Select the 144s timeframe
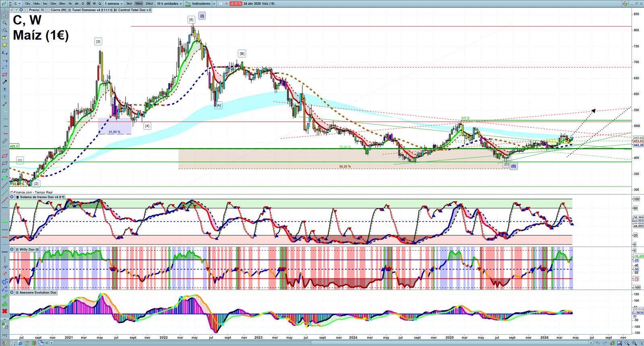This screenshot has width=644, height=346. 36,4
